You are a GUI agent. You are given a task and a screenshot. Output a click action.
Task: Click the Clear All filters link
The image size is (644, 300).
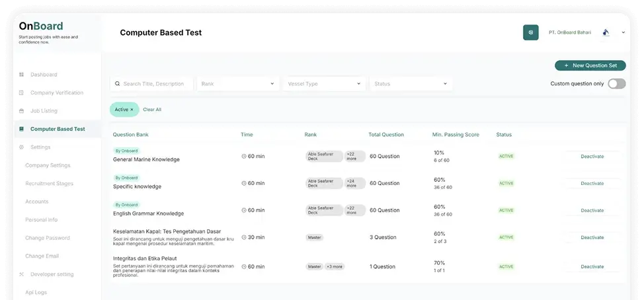click(152, 110)
